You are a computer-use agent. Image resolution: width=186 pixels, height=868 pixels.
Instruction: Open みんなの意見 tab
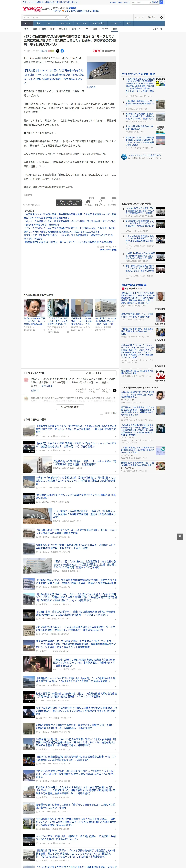98,24
